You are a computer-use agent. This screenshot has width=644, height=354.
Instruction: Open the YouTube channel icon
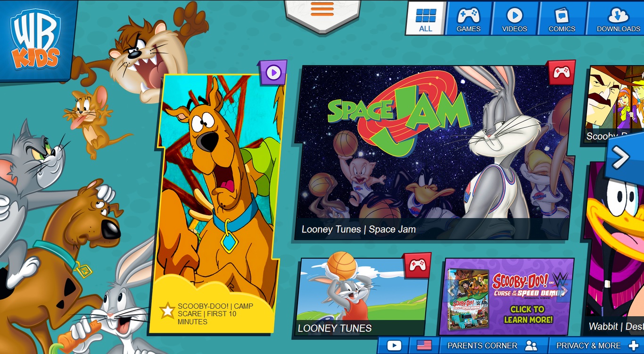(x=394, y=346)
